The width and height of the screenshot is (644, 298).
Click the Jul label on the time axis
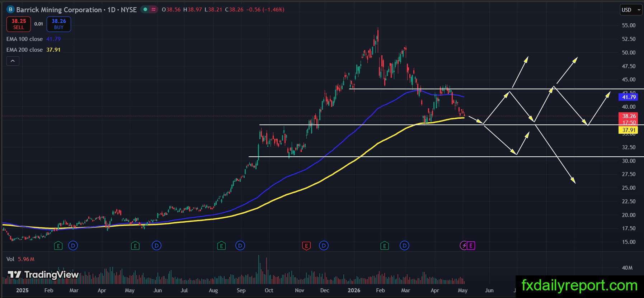pyautogui.click(x=184, y=290)
